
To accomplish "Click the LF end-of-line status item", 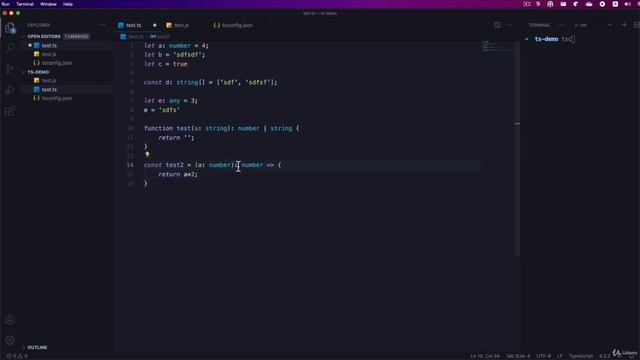I will (560, 356).
